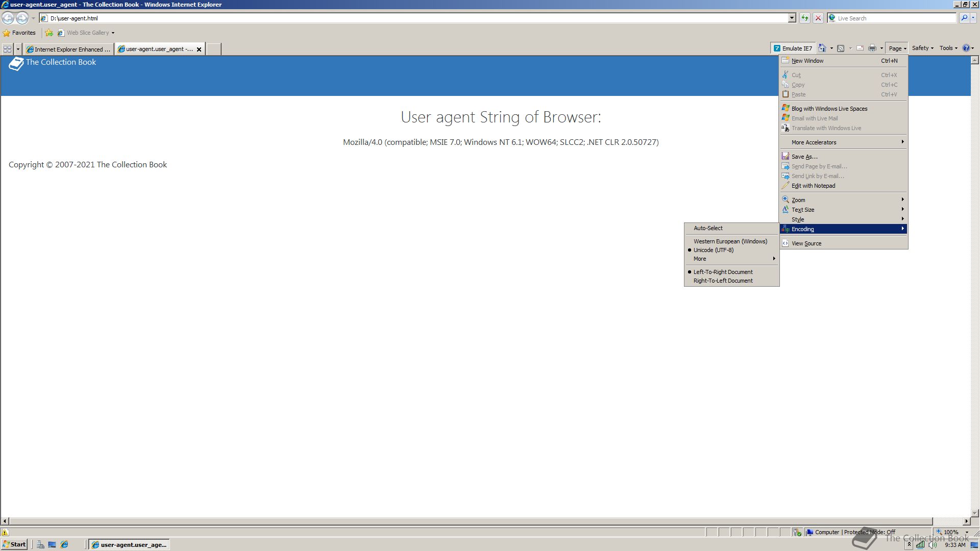Screen dimensions: 980x551
Task: Show hidden tray icons arrow
Action: point(909,545)
